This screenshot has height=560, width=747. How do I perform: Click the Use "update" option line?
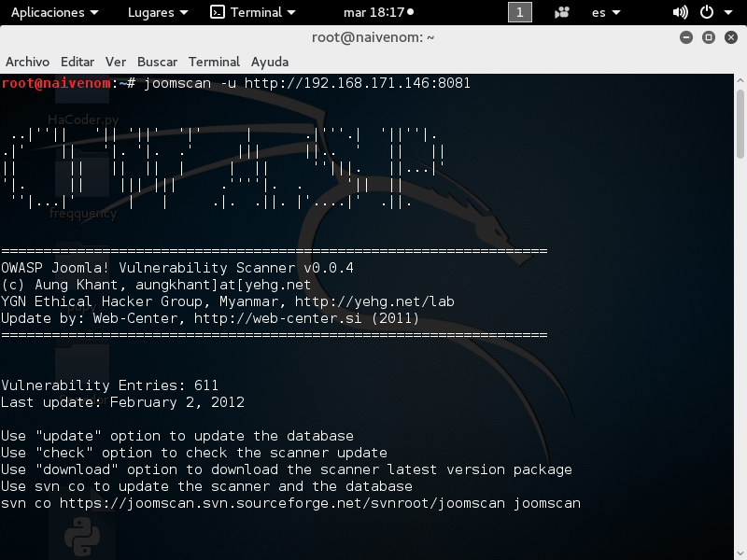point(177,436)
